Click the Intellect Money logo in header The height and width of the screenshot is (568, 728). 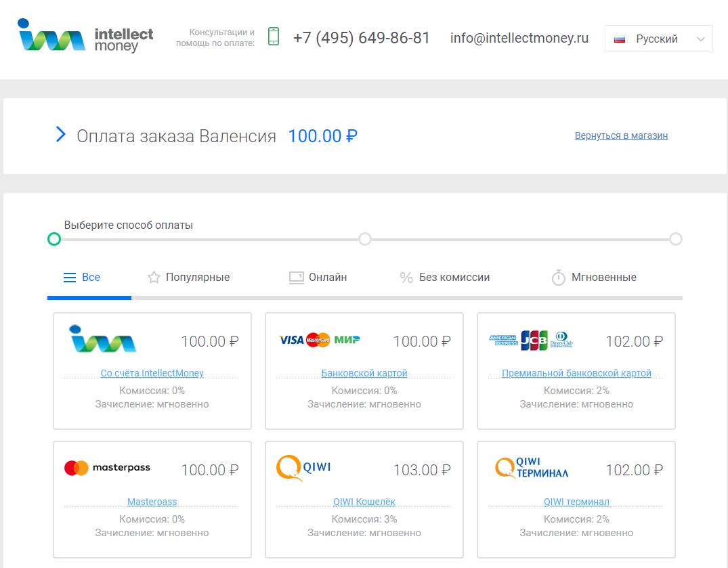[x=85, y=35]
